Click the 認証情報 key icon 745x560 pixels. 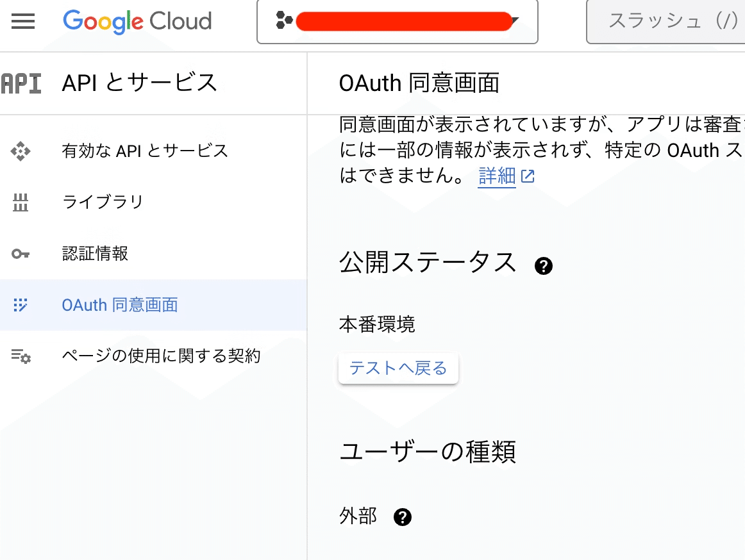21,253
